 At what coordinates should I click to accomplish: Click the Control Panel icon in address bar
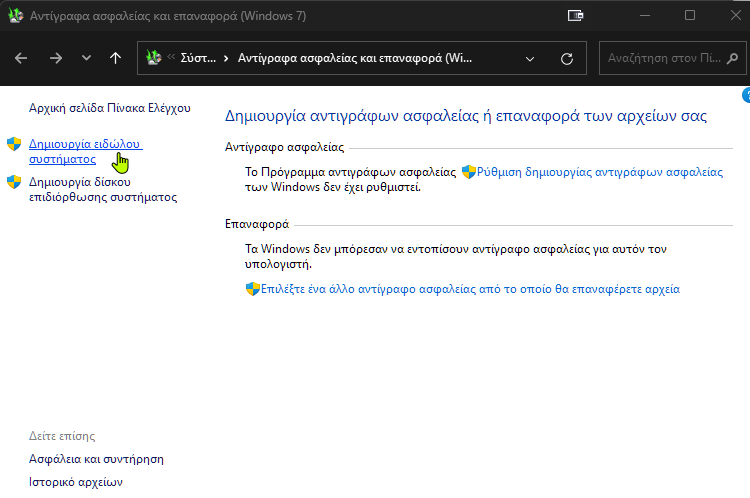click(x=154, y=58)
